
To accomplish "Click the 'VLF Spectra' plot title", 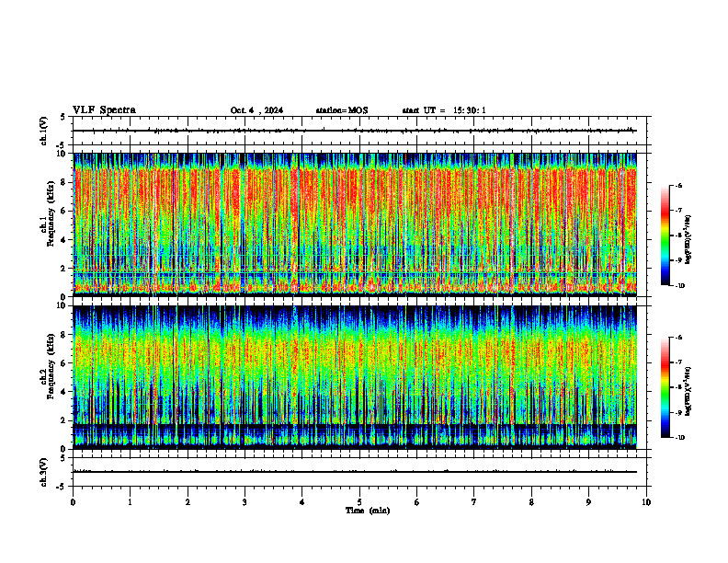I will (104, 110).
